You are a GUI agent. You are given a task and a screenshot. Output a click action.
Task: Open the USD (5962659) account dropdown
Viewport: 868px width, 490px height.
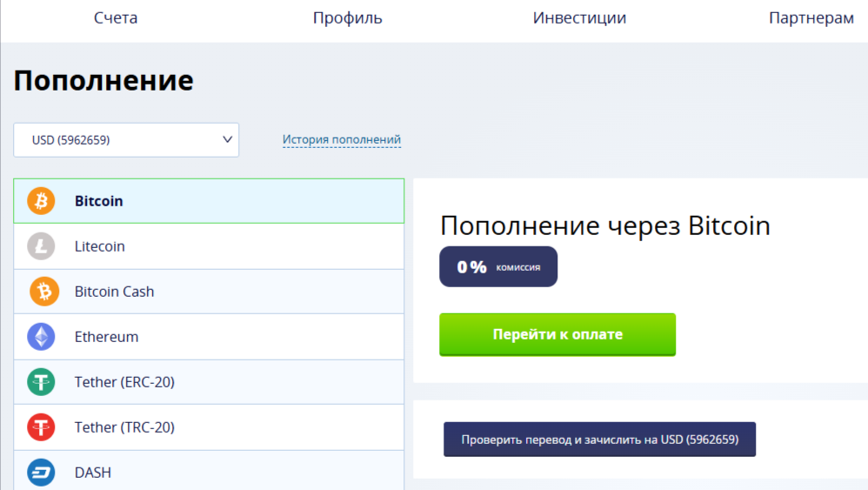pos(126,140)
